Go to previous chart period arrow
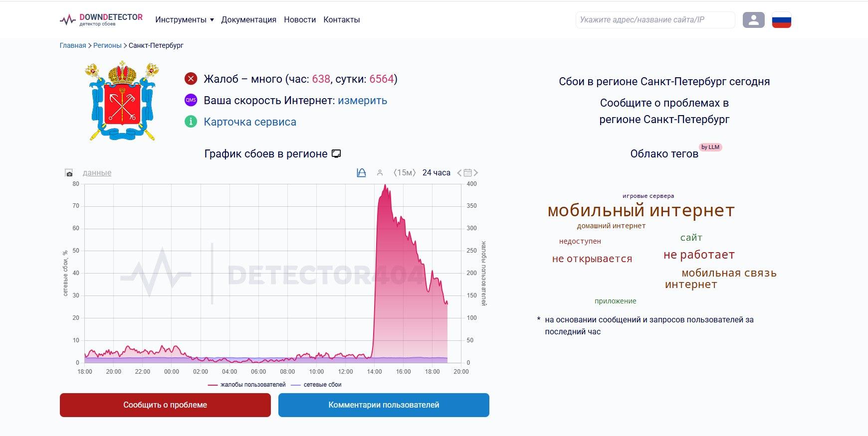 point(459,173)
